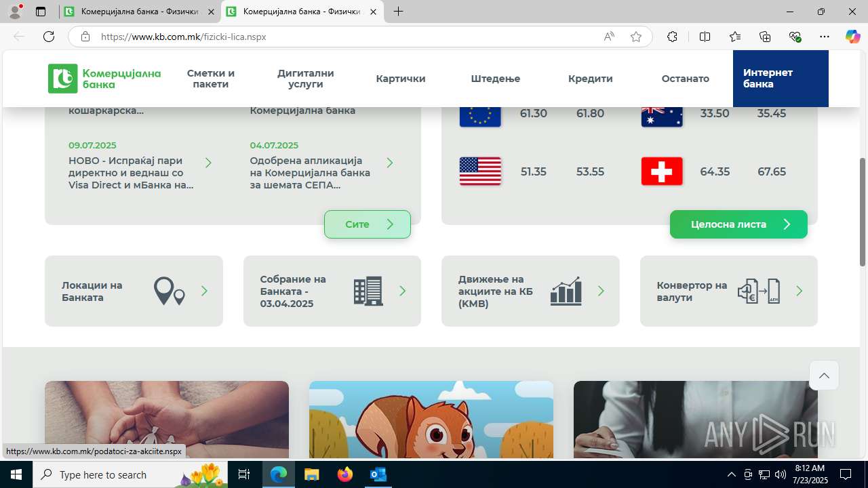Screen dimensions: 868x488
Task: Click scroll-to-top arrow button
Action: (824, 375)
